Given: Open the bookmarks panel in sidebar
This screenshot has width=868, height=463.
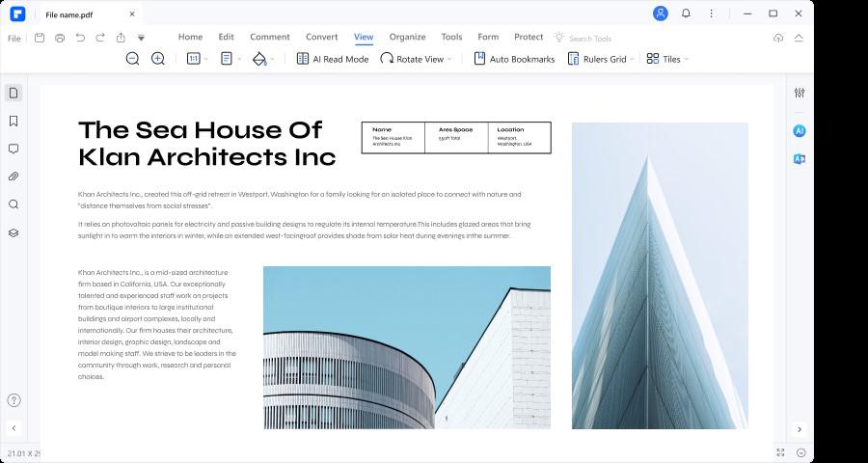Looking at the screenshot, I should coord(14,122).
